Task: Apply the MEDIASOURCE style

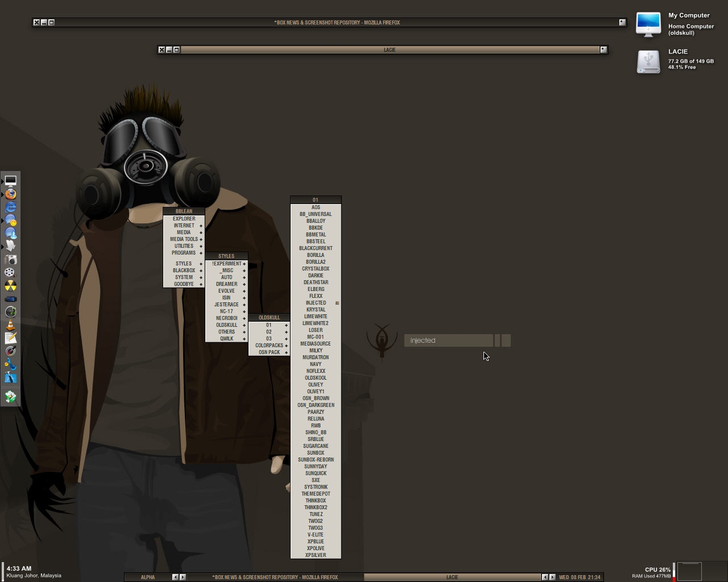Action: 316,344
